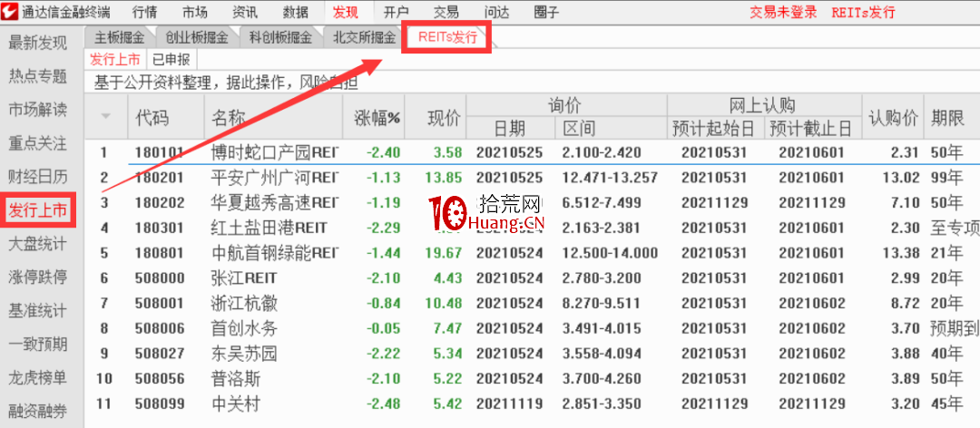The height and width of the screenshot is (428, 980).
Task: Open the 开户 menu
Action: 397,12
